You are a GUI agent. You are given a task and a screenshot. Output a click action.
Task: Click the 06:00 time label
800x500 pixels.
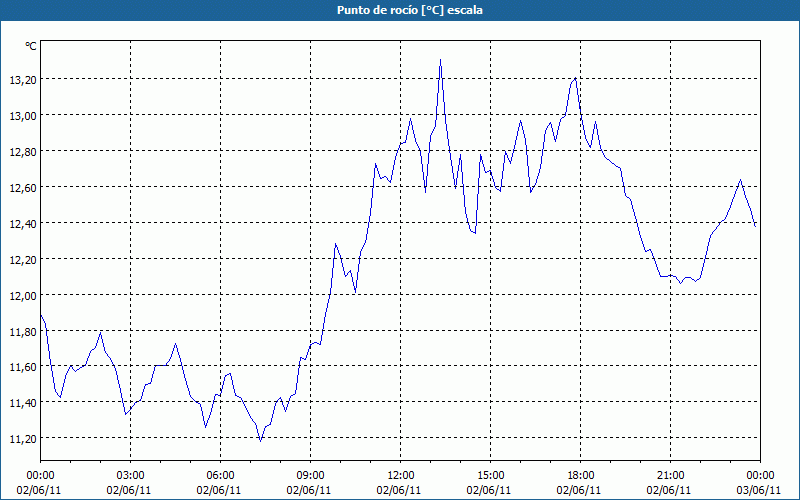point(220,476)
